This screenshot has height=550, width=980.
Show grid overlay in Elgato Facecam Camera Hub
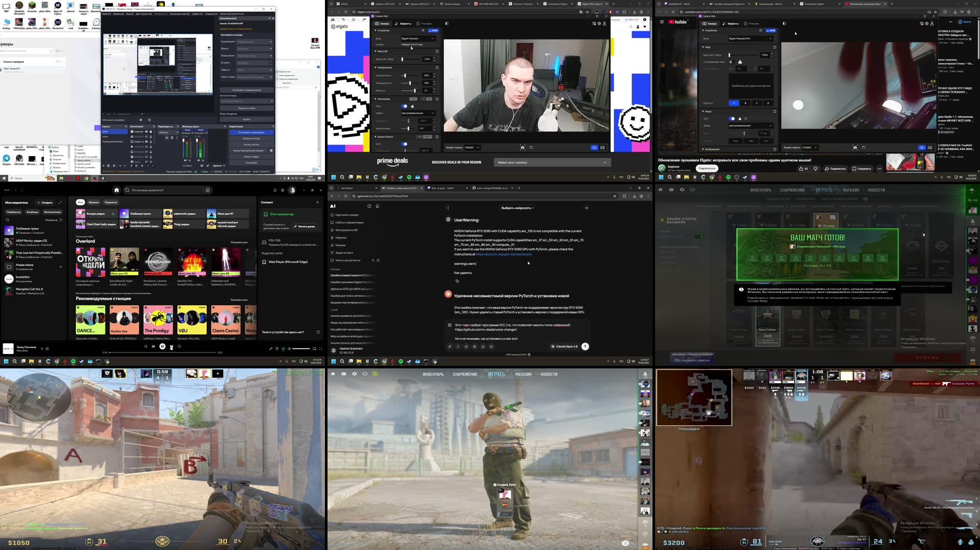pyautogui.click(x=602, y=147)
